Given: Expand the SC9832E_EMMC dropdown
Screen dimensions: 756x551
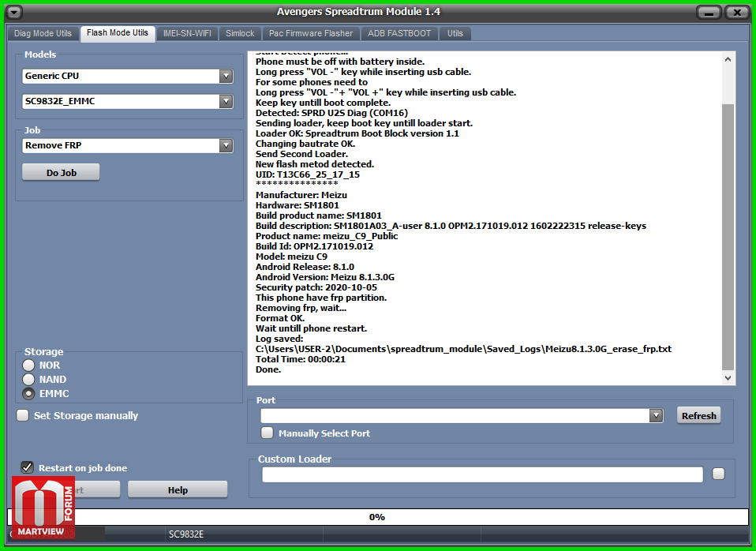Looking at the screenshot, I should pyautogui.click(x=226, y=101).
